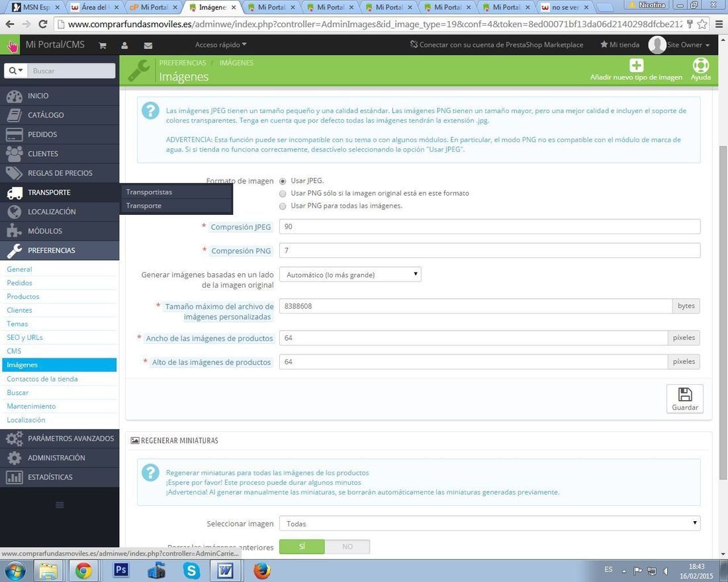Click the Tamaño máximo del archivo bytes field

(476, 306)
